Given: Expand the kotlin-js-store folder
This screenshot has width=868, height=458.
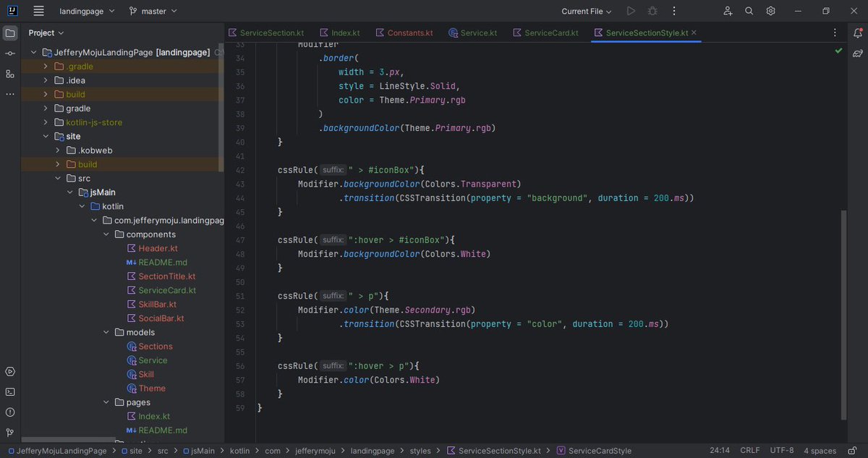Looking at the screenshot, I should [x=46, y=122].
